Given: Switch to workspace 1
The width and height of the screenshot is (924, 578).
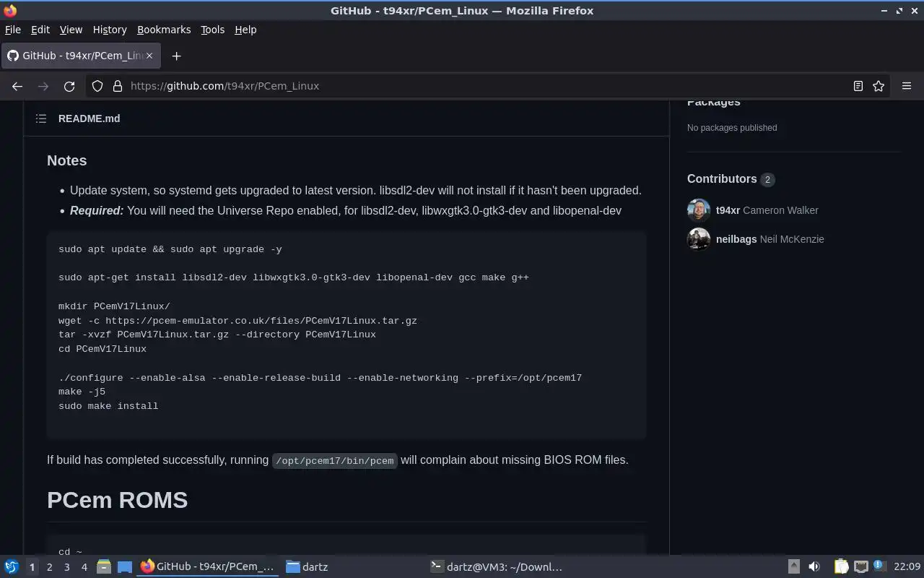Looking at the screenshot, I should [32, 567].
